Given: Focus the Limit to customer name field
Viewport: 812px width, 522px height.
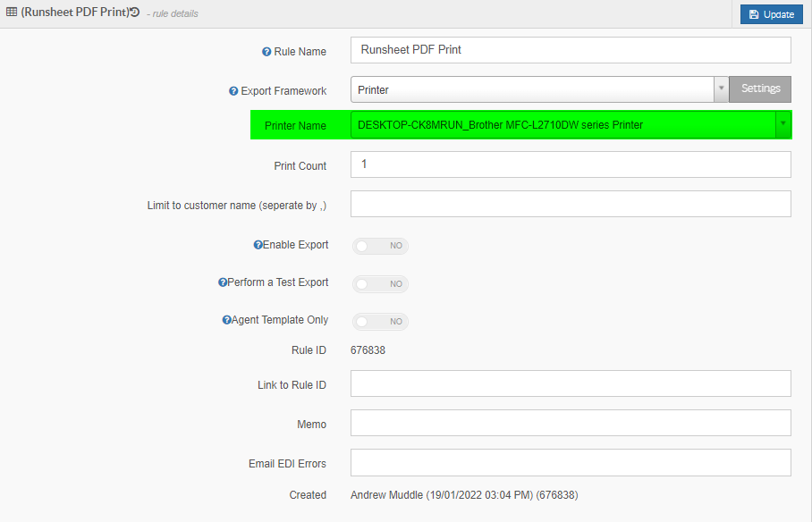Looking at the screenshot, I should [x=571, y=204].
